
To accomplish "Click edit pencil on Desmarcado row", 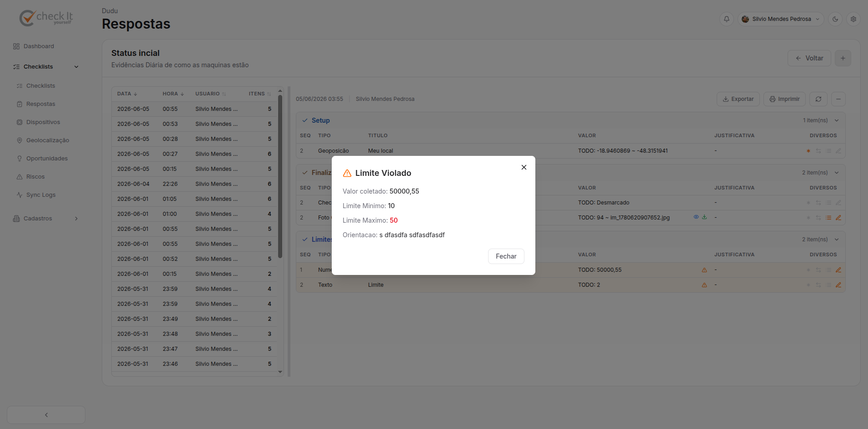I will click(x=838, y=203).
